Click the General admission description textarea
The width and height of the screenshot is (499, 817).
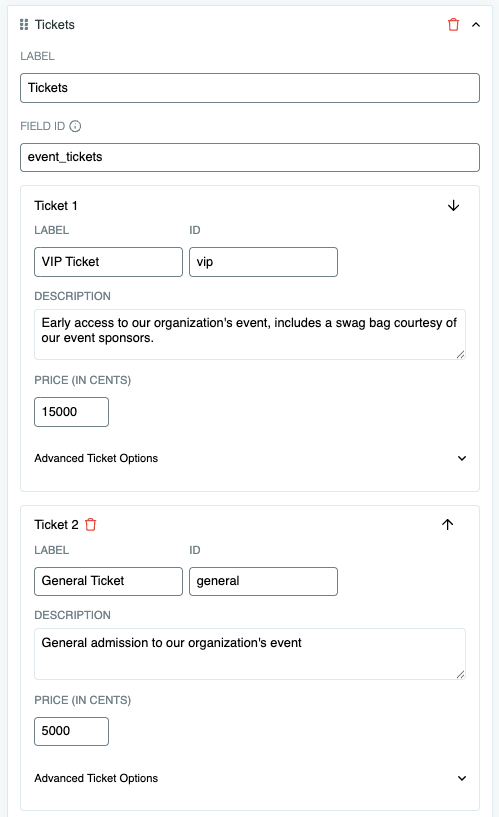pos(250,653)
